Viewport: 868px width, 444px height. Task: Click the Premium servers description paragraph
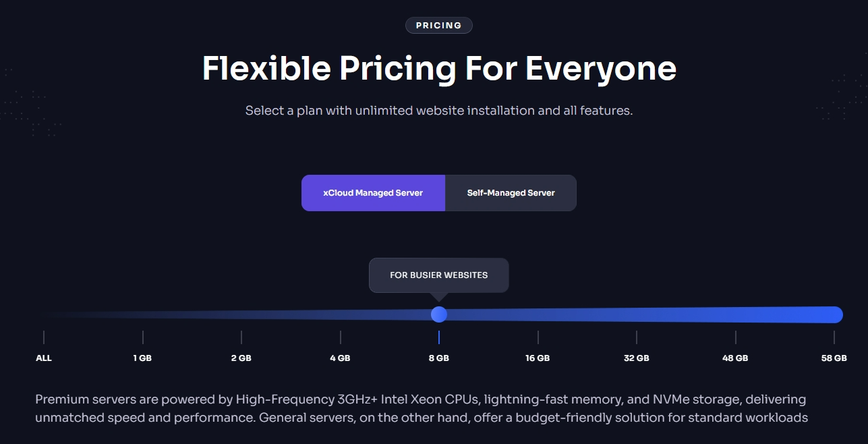point(421,409)
